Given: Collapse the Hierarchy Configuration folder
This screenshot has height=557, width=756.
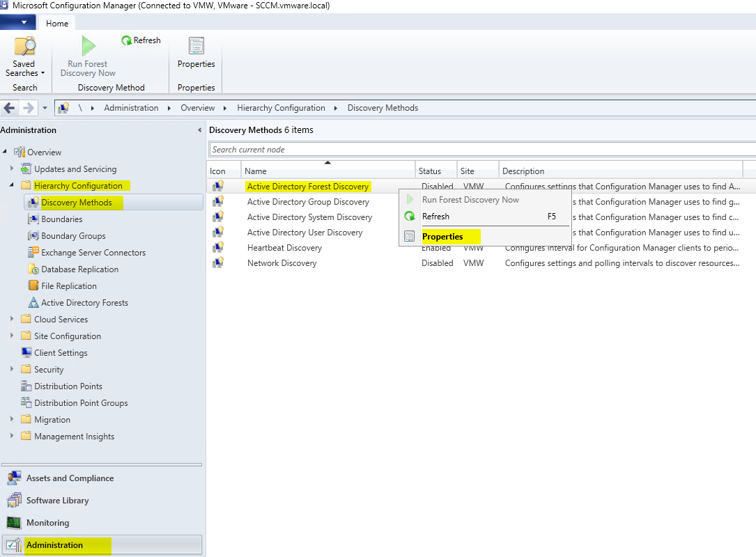Looking at the screenshot, I should click(12, 186).
